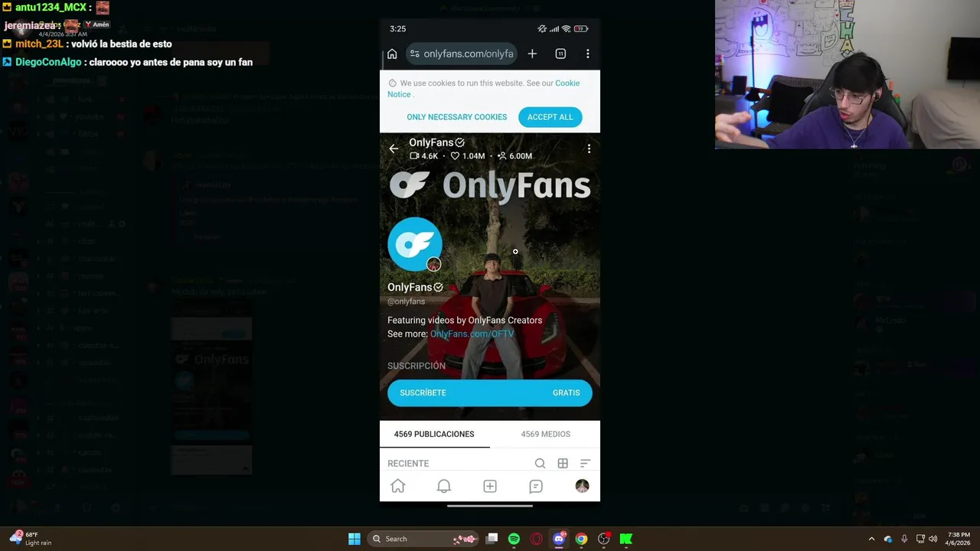
Task: Open the Windows Start menu
Action: click(354, 539)
